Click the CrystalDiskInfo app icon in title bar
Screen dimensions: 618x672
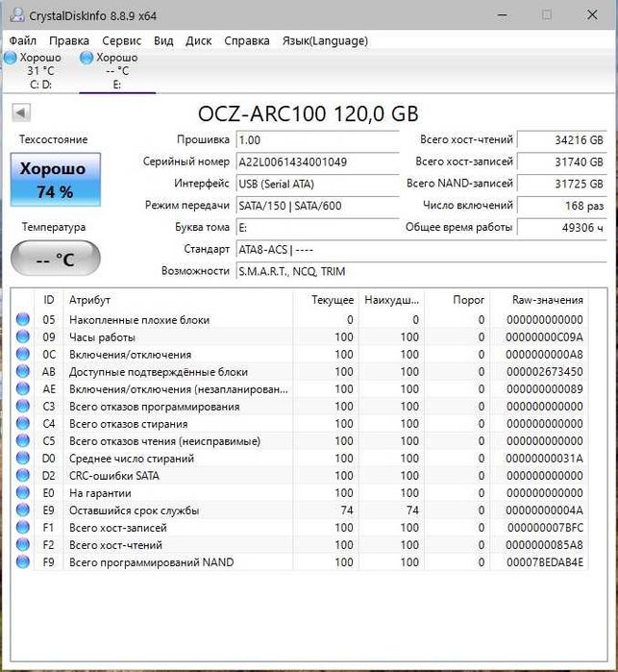point(17,15)
